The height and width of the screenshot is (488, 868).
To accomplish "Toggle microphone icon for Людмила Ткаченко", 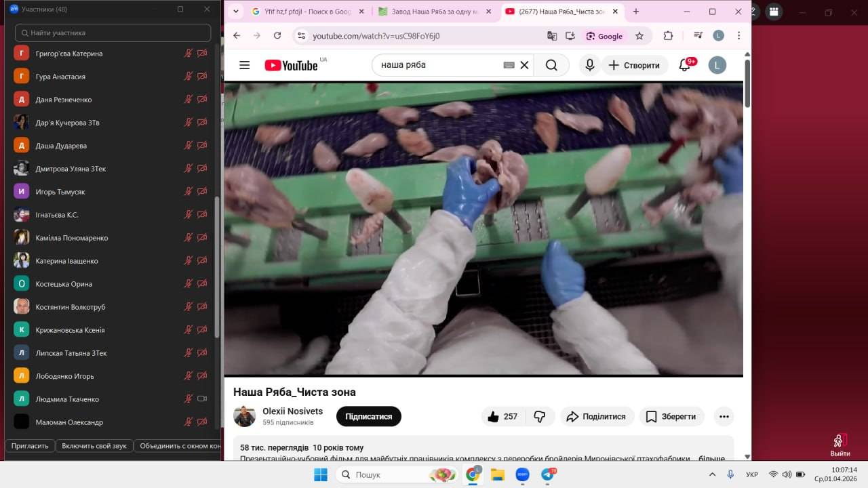I will 189,399.
